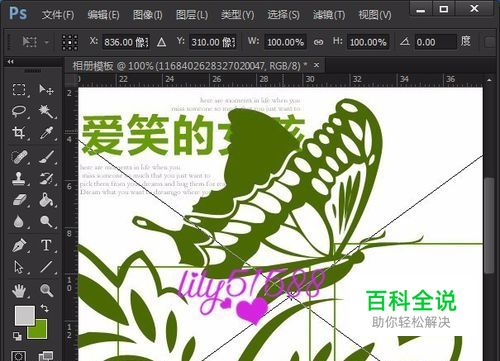Close the 相册模板 document tab
The height and width of the screenshot is (361, 500).
point(316,65)
